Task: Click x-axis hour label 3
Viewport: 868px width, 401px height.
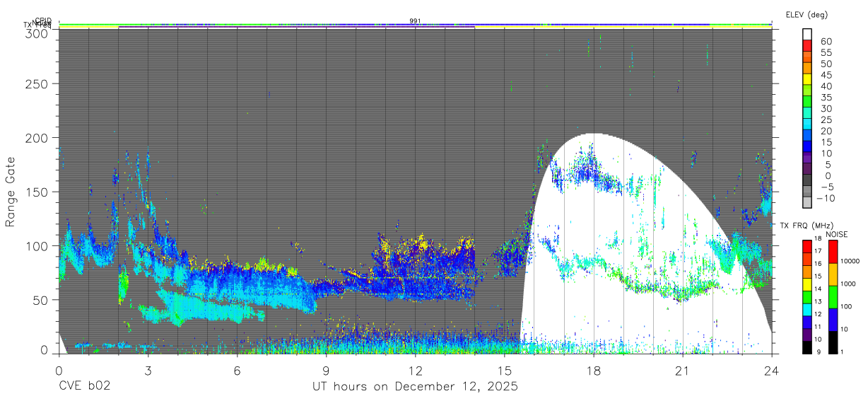Action: pyautogui.click(x=148, y=370)
